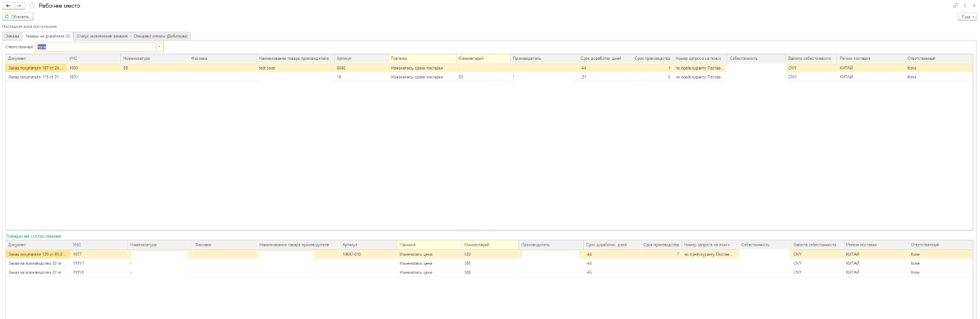Click the copy link icon at top right

[956, 6]
